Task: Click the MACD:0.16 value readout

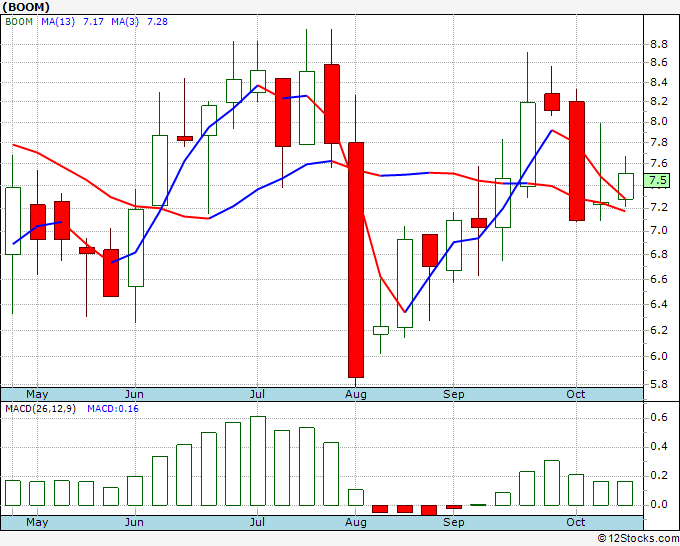Action: tap(113, 409)
